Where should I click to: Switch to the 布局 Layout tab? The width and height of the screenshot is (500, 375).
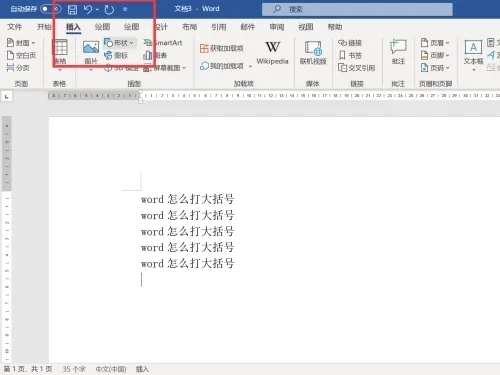[x=189, y=27]
